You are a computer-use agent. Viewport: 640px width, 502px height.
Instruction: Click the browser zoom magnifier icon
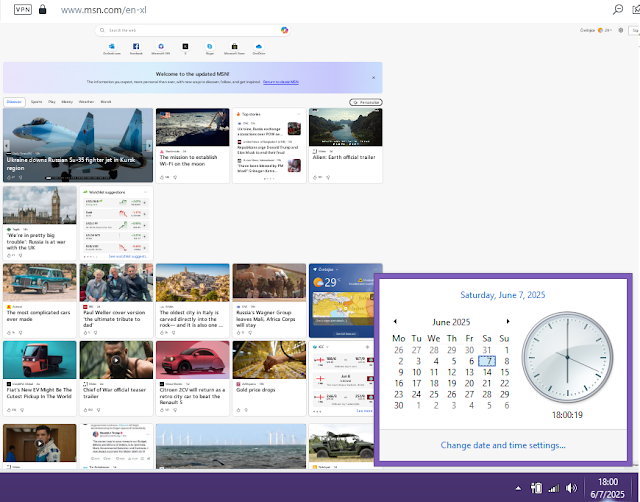[618, 9]
